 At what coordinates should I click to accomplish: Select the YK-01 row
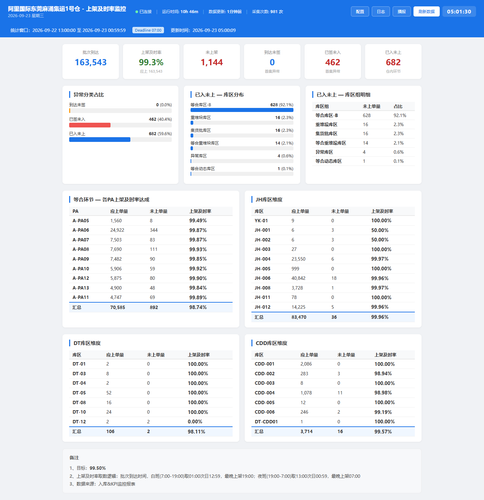pos(333,221)
